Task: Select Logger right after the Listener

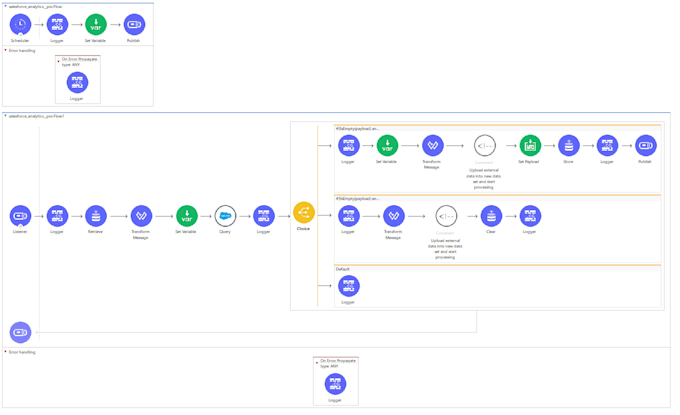Action: [57, 216]
